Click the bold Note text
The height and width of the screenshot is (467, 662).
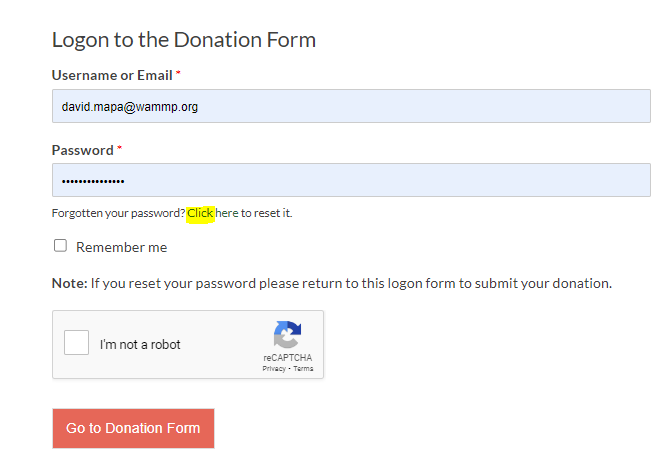pyautogui.click(x=70, y=283)
